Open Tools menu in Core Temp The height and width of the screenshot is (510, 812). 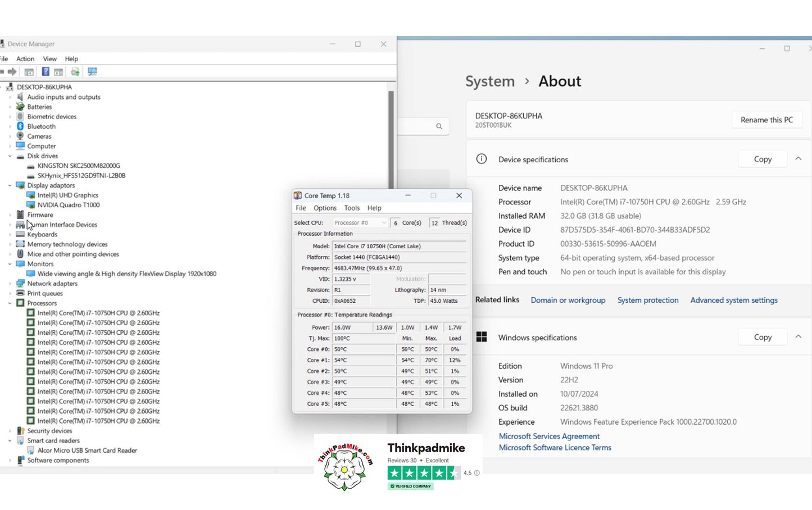pos(352,208)
